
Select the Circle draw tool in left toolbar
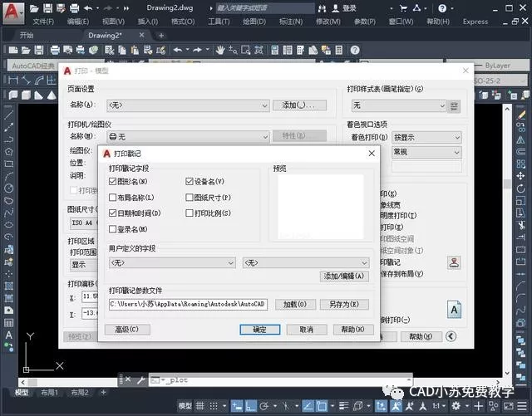[9, 188]
